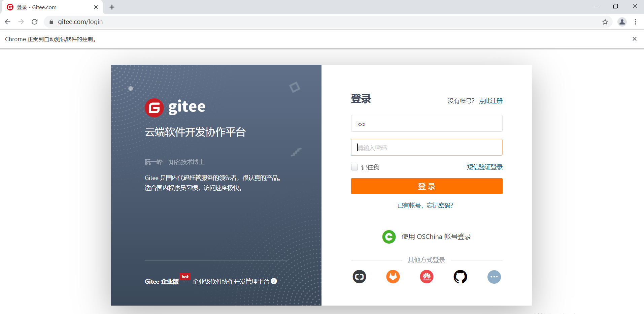Open 企业级软件协作开发管理平台 link
This screenshot has height=314, width=644.
tap(231, 282)
